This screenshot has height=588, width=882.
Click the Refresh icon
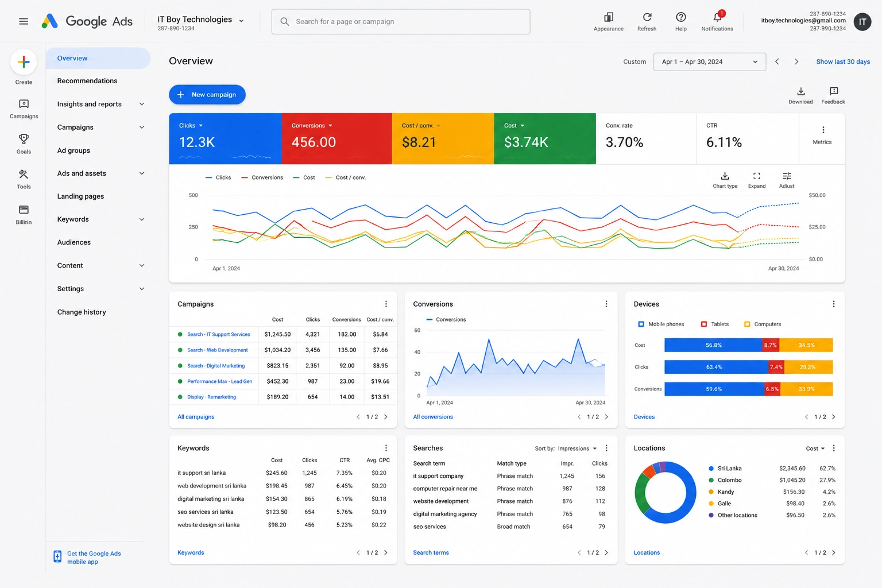point(647,21)
